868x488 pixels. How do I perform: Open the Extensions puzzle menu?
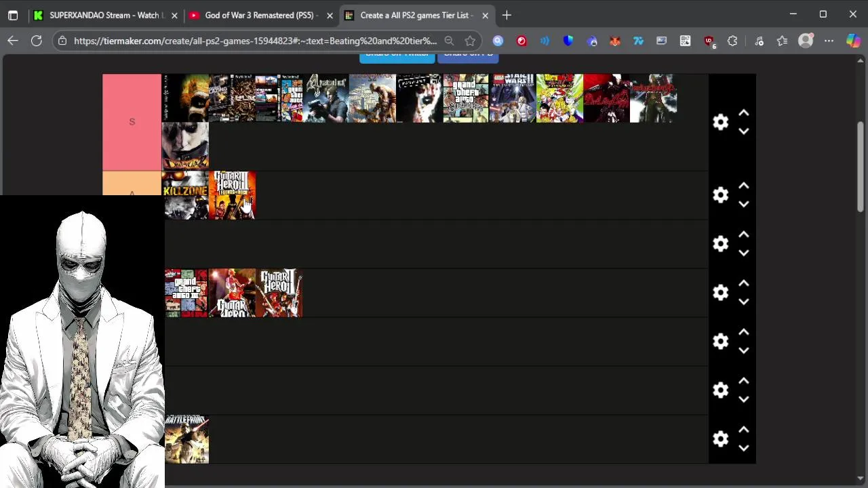(x=732, y=41)
